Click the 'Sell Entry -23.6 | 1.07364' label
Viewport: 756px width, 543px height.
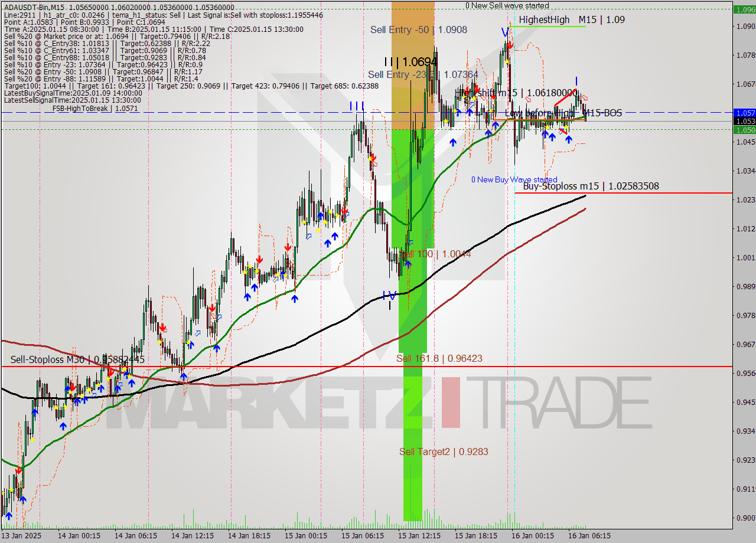(x=423, y=74)
